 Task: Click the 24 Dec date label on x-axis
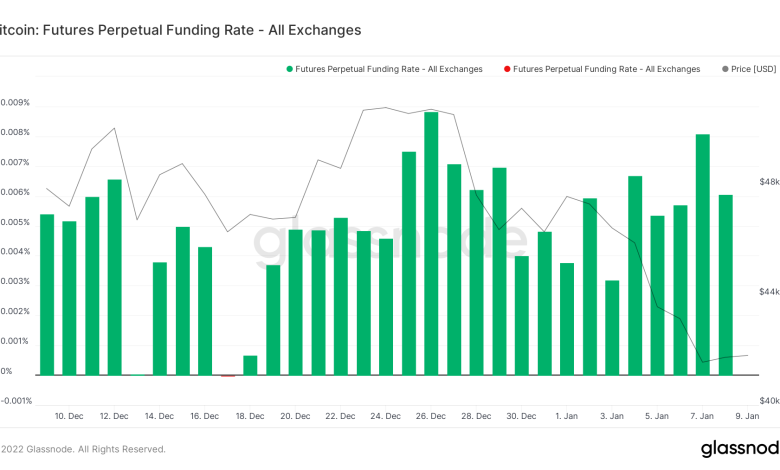point(385,414)
